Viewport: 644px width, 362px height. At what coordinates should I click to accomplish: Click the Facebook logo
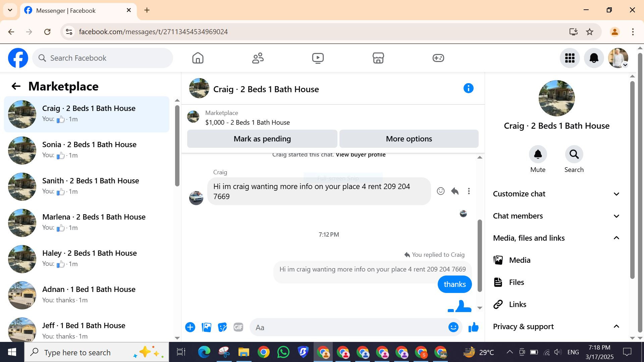[18, 58]
